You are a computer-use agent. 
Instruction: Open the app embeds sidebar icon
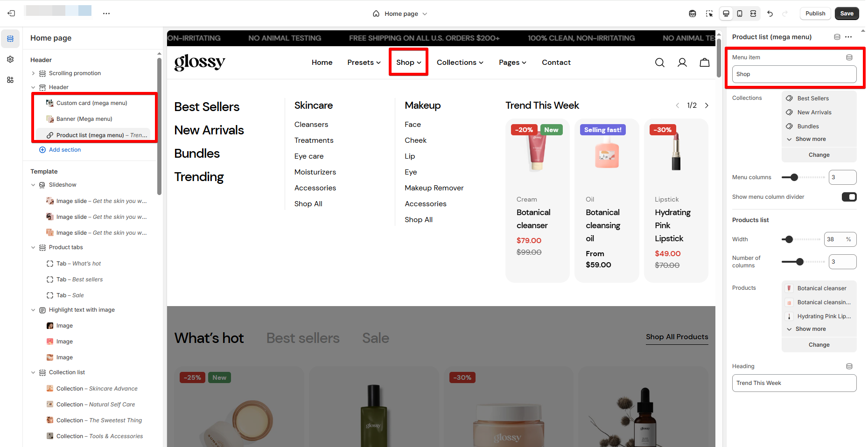tap(10, 80)
